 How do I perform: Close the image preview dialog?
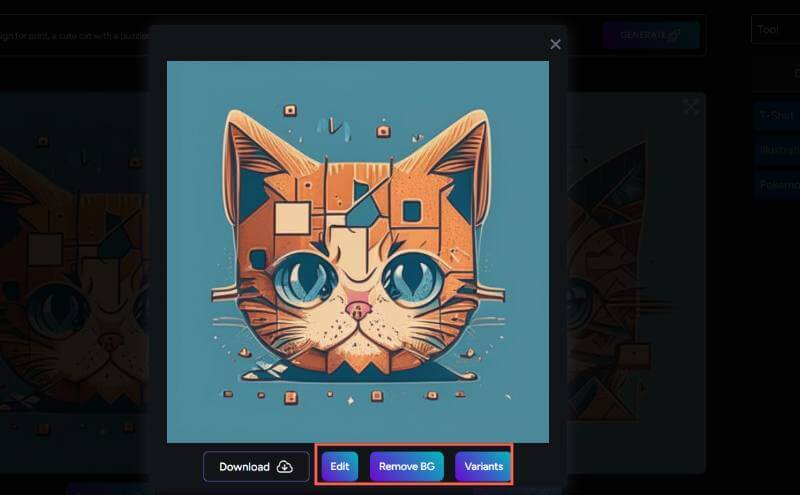click(x=556, y=44)
